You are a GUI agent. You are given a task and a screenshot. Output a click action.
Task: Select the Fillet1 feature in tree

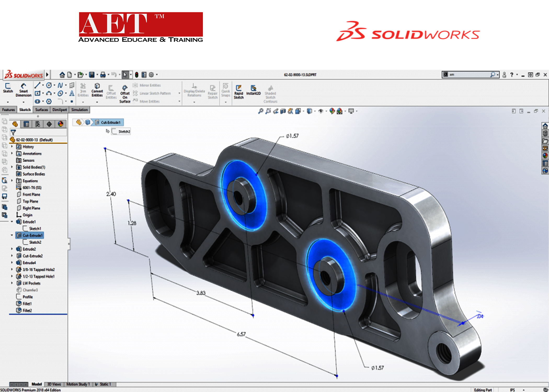pos(27,304)
